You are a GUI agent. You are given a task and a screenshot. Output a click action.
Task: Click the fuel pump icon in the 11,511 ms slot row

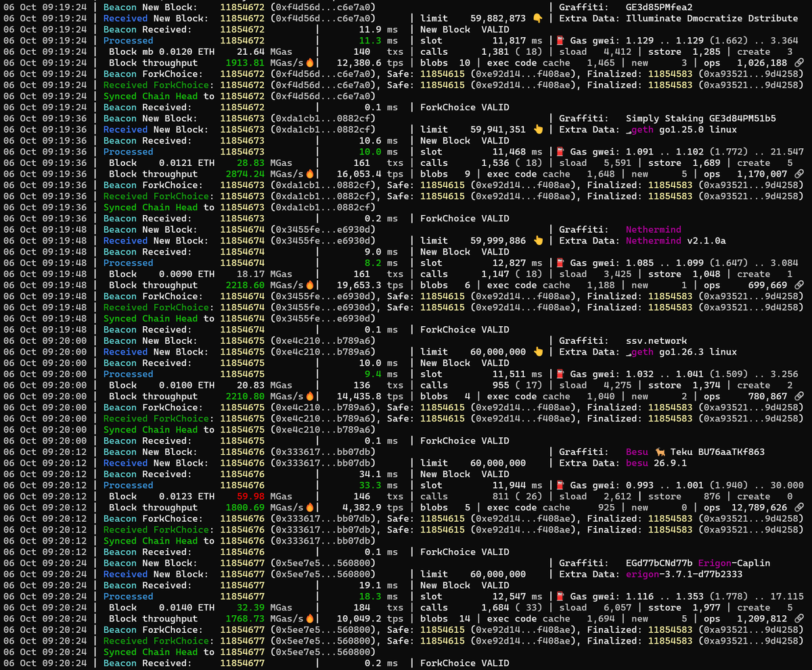pyautogui.click(x=560, y=374)
